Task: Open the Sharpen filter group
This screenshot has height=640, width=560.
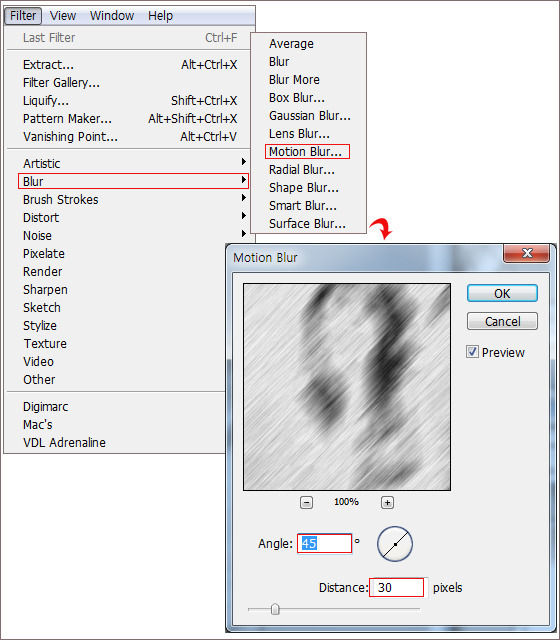Action: point(45,289)
